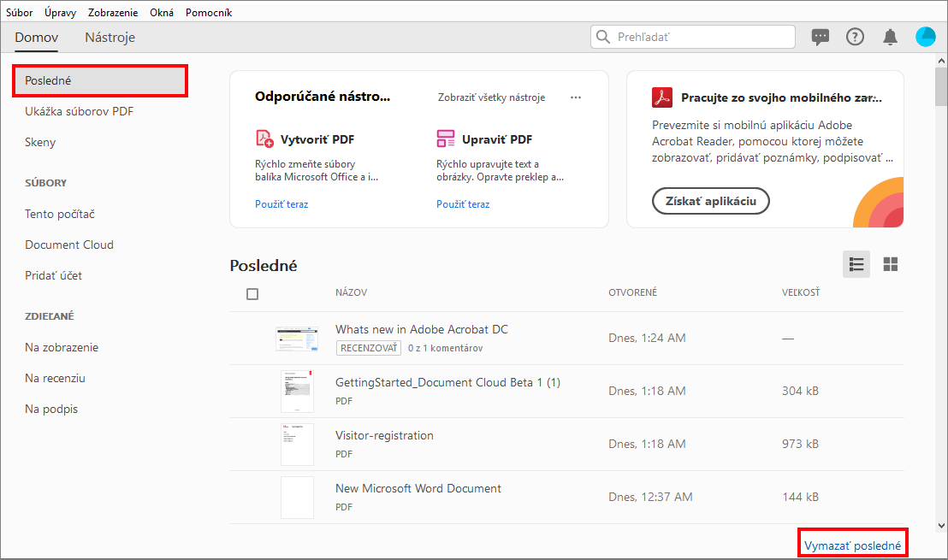Click the Získať aplikáciu button
948x560 pixels.
[x=711, y=201]
